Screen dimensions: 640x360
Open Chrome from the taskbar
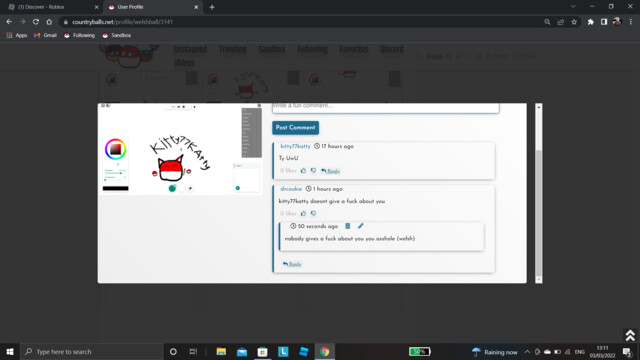click(x=324, y=351)
